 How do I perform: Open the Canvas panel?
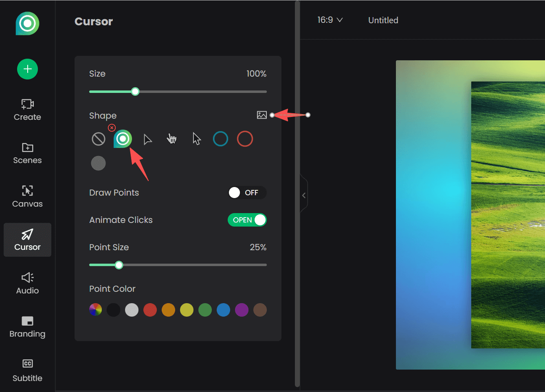click(x=27, y=197)
